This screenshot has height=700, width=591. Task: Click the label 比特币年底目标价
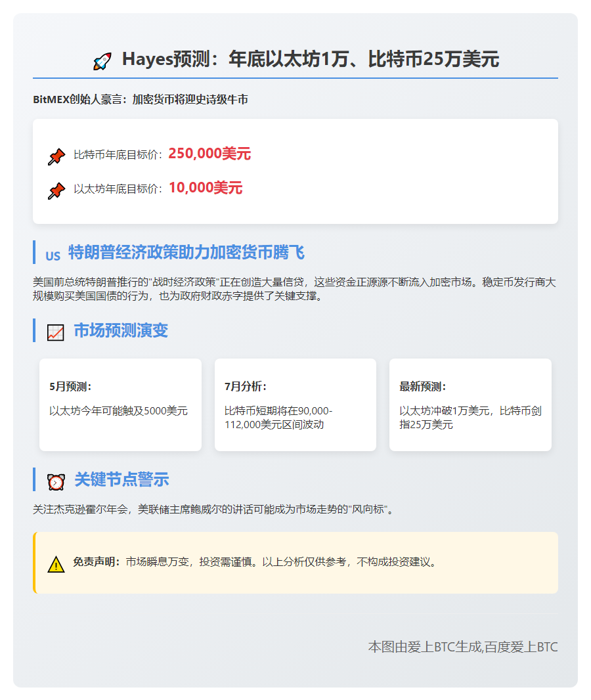click(118, 155)
